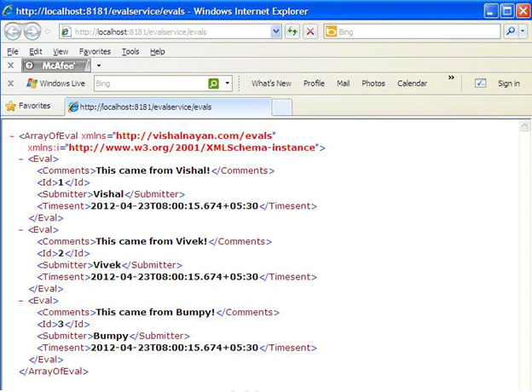Image resolution: width=532 pixels, height=392 pixels.
Task: Click Submitter value "Vivek"
Action: 107,265
